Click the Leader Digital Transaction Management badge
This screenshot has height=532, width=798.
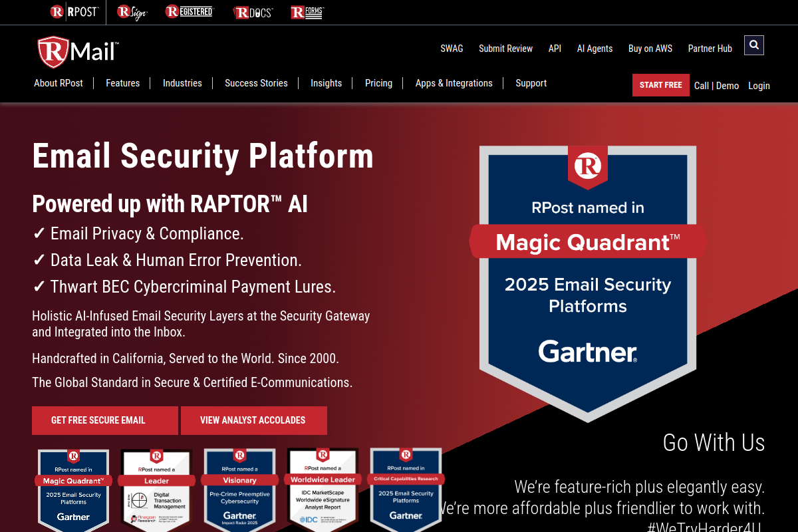click(x=156, y=491)
